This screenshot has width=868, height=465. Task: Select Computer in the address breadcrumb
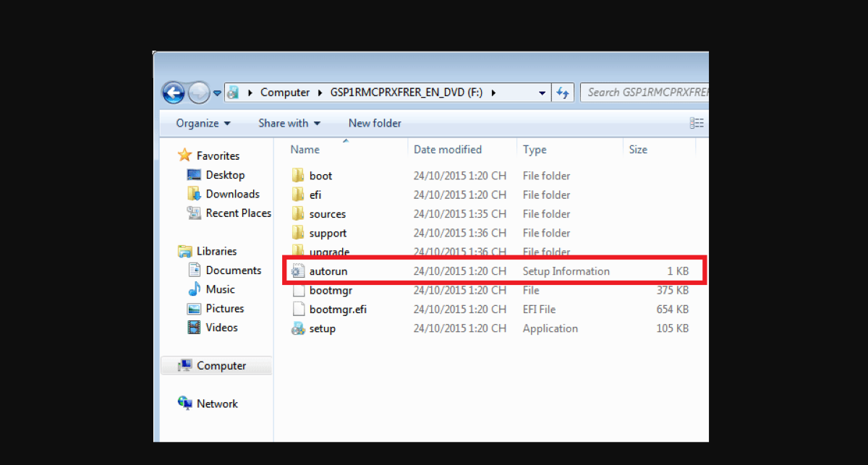click(x=285, y=93)
